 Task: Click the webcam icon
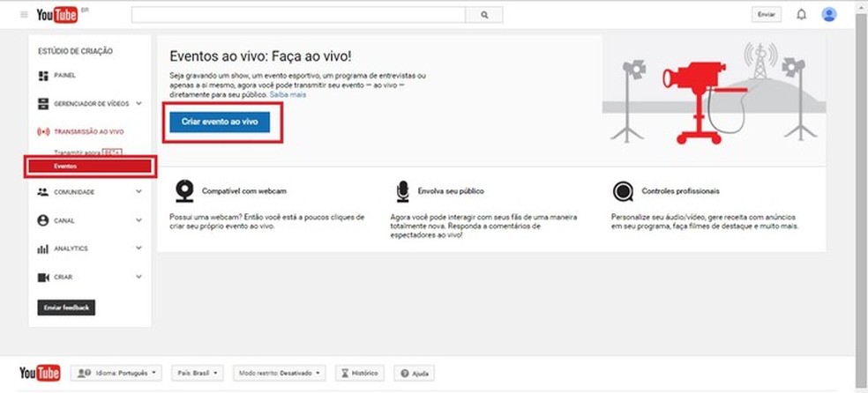pos(184,191)
